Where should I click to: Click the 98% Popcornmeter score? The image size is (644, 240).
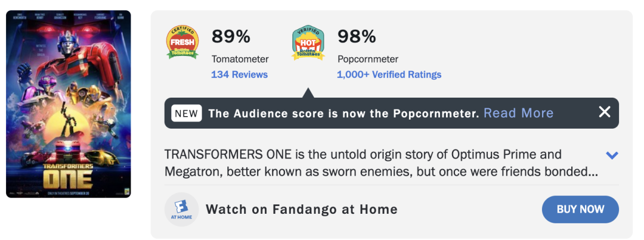357,36
